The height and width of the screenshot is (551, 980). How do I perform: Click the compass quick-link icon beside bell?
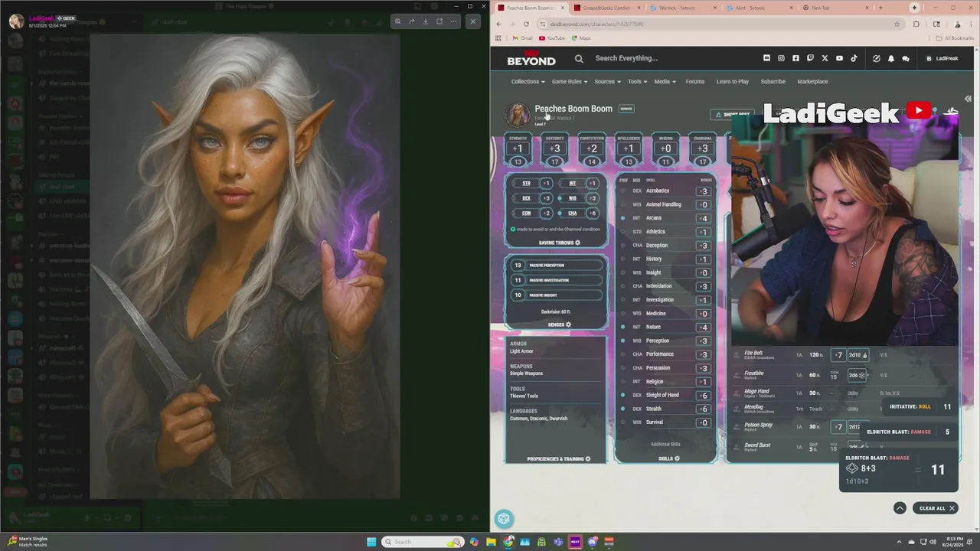[x=877, y=58]
